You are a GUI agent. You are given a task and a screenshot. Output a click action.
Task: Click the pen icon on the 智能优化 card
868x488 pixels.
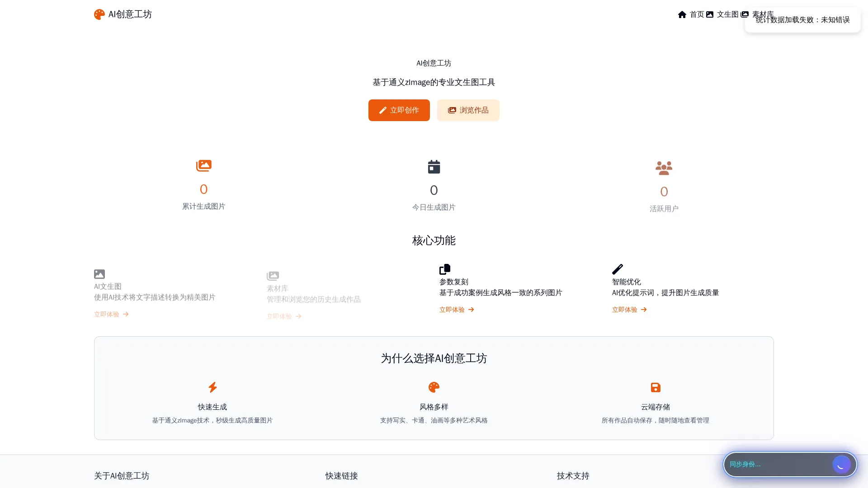pyautogui.click(x=618, y=269)
